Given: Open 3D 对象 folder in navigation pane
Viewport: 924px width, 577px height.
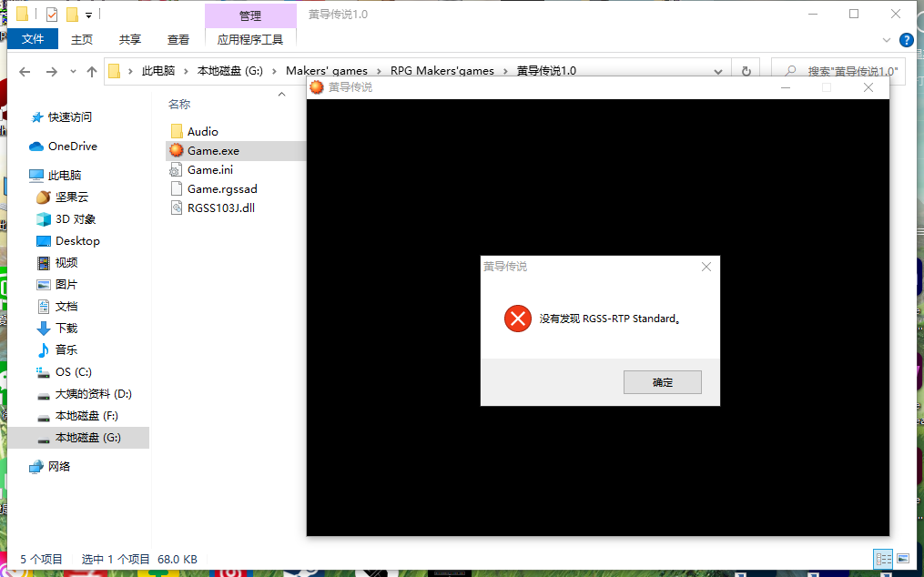Looking at the screenshot, I should (x=76, y=219).
